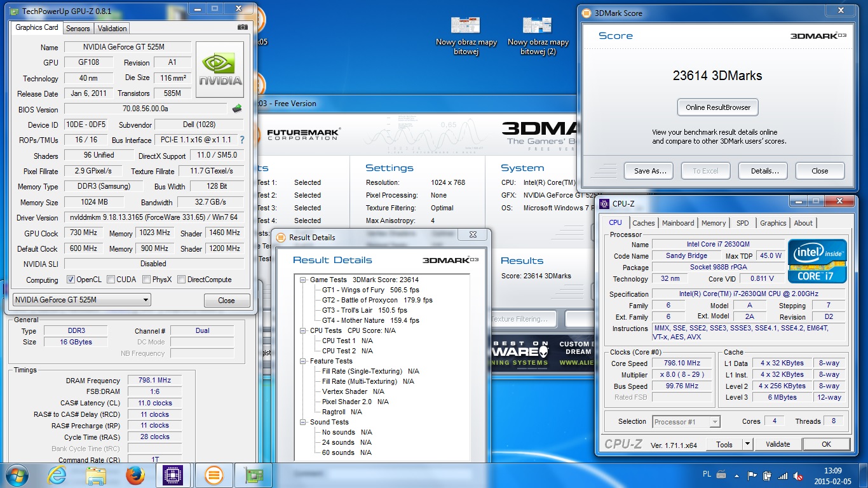
Task: Close the Result Details window
Action: [x=473, y=235]
